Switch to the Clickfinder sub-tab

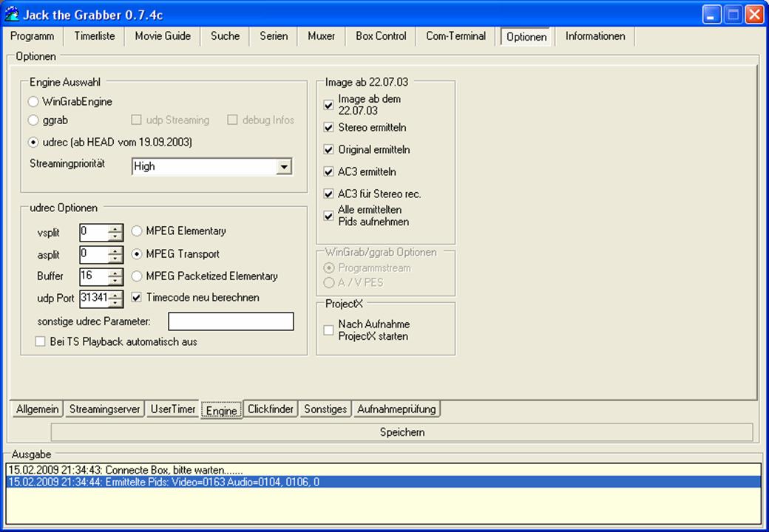pos(271,409)
